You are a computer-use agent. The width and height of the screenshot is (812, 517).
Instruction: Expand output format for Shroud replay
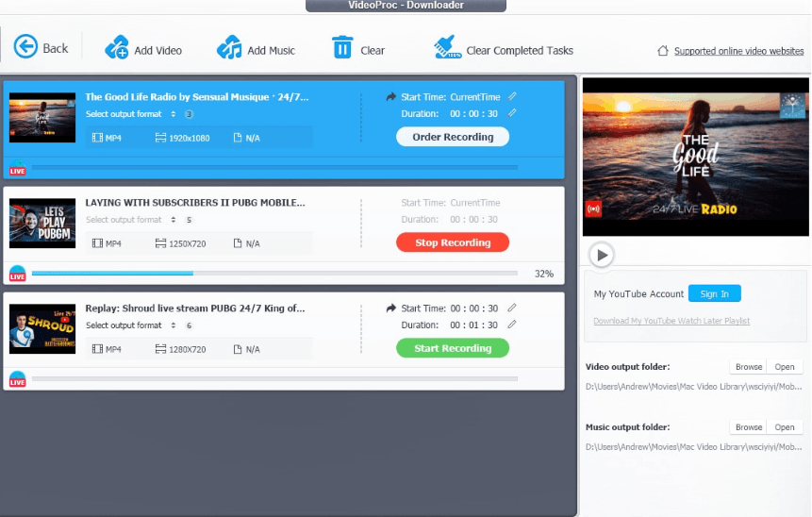tap(174, 325)
